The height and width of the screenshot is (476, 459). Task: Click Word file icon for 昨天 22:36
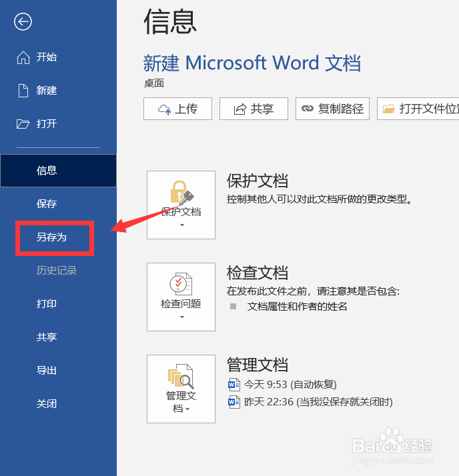234,402
